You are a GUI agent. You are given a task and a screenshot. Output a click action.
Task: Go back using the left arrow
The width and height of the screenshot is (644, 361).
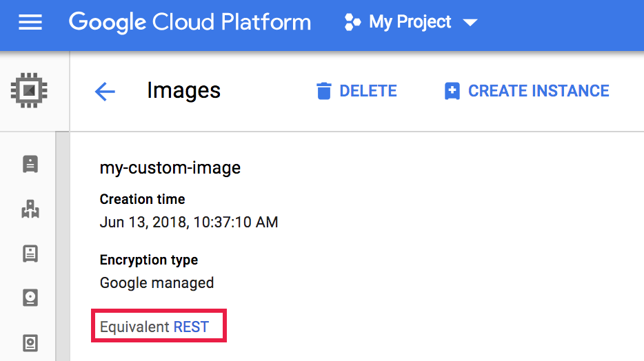pos(105,91)
